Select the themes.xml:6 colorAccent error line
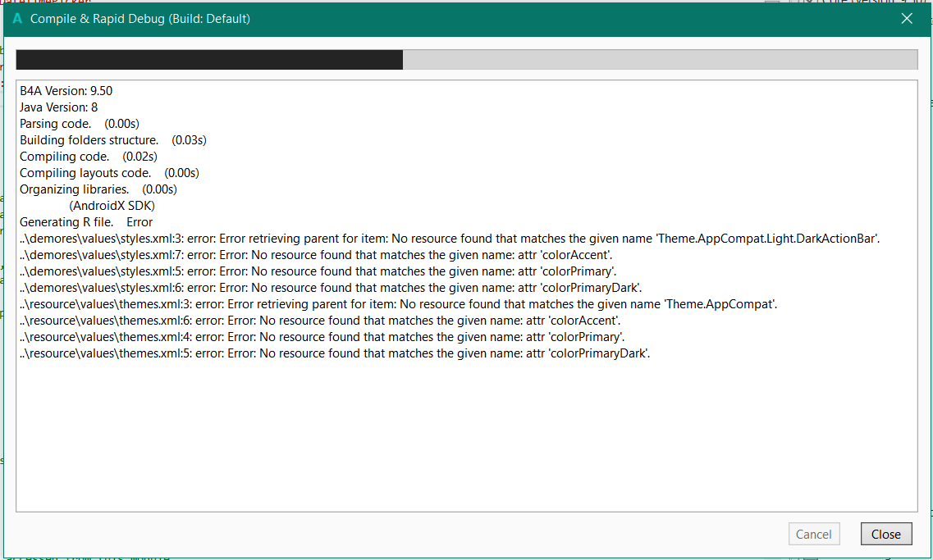The image size is (933, 560). pyautogui.click(x=320, y=321)
